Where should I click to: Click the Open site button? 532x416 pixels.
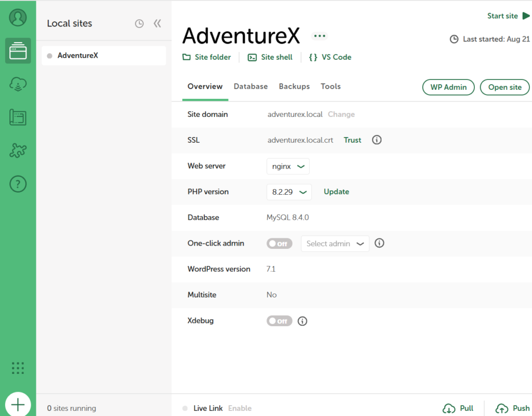505,87
